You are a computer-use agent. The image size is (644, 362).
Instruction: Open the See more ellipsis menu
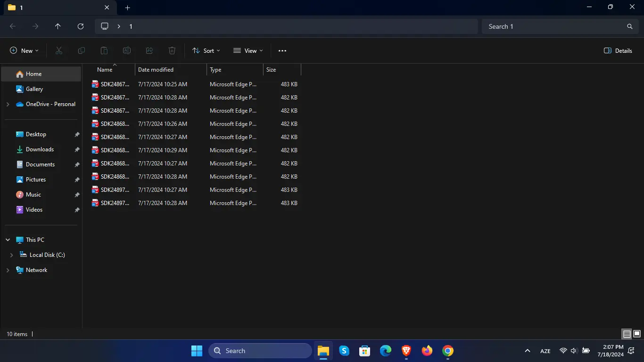(282, 50)
